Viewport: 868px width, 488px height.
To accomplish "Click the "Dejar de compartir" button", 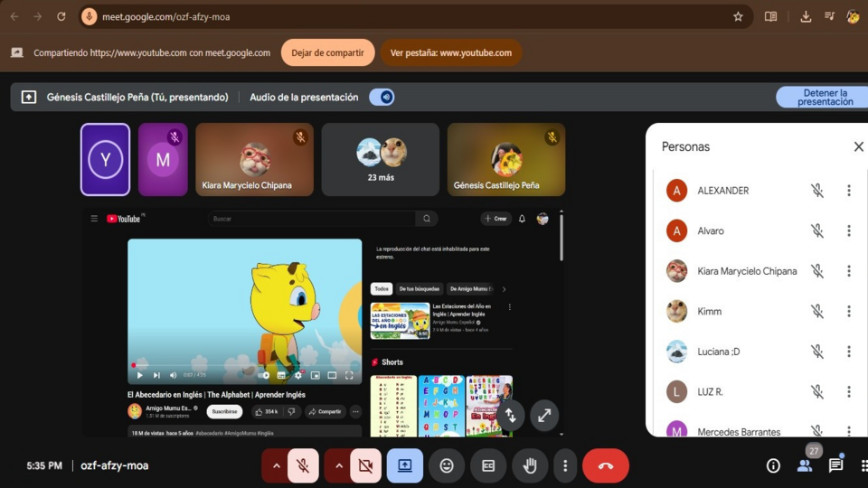I will 327,52.
